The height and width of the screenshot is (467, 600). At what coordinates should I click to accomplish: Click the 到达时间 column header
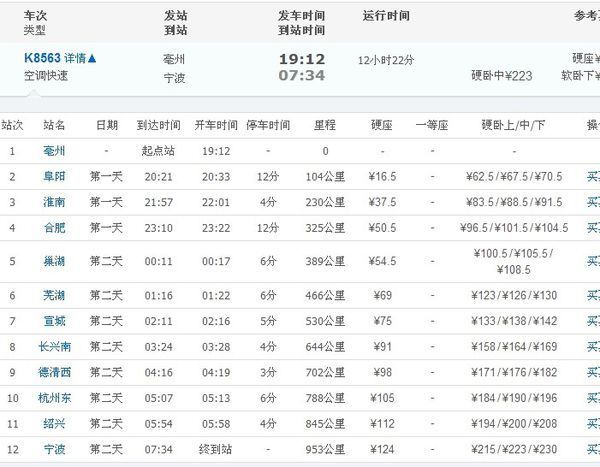coord(158,125)
